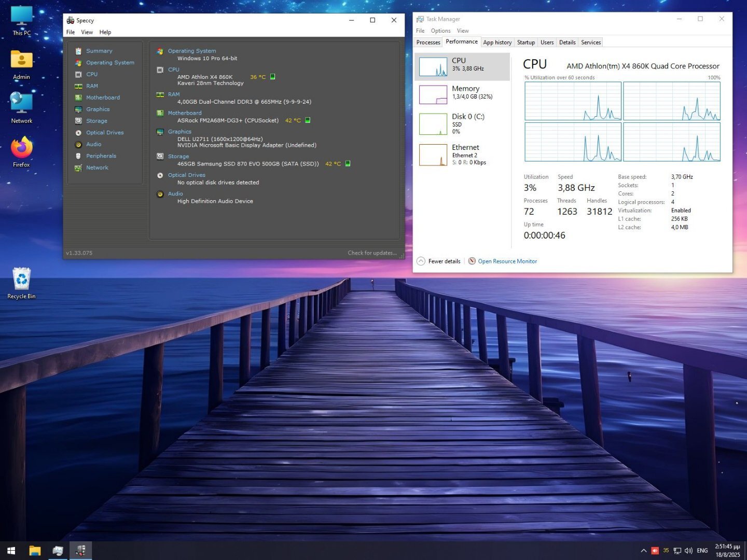Viewport: 747px width, 560px height.
Task: Open the network tray icon
Action: pos(677,551)
